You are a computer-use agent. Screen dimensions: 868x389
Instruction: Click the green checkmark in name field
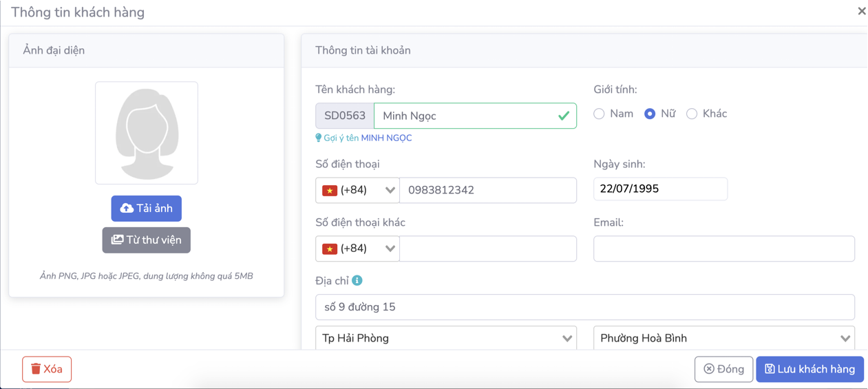(564, 116)
